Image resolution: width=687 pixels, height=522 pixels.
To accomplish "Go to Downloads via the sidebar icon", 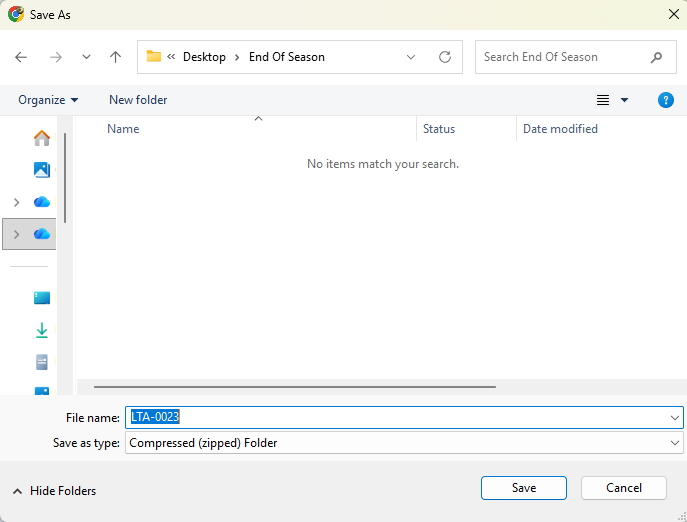I will tap(42, 330).
